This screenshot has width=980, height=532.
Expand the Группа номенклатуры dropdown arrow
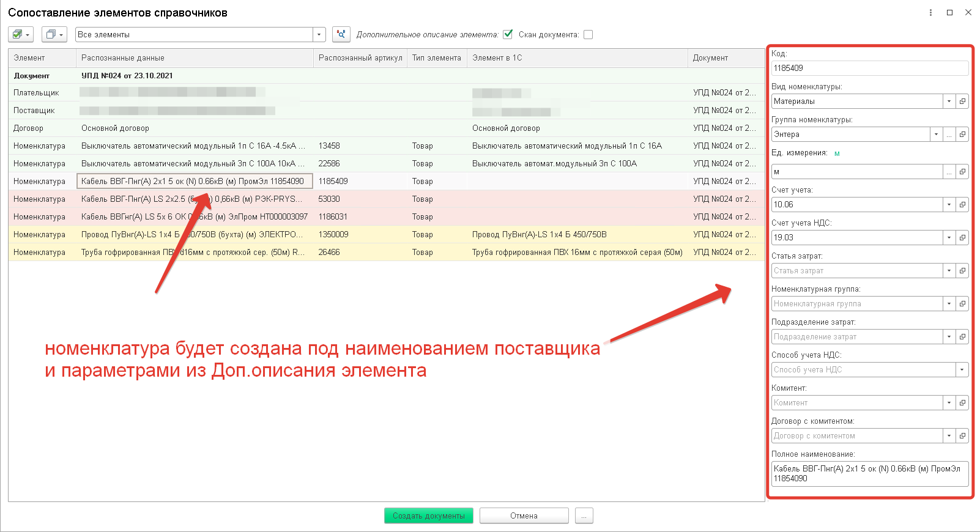[x=936, y=135]
